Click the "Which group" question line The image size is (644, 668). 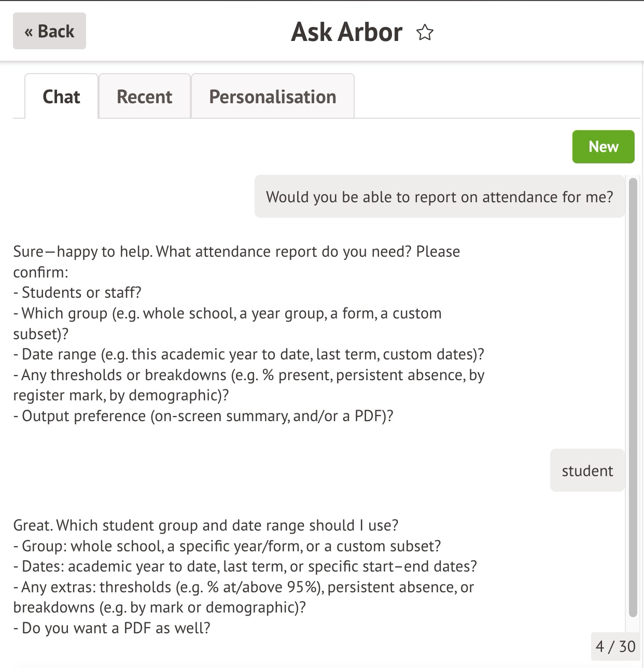[227, 314]
